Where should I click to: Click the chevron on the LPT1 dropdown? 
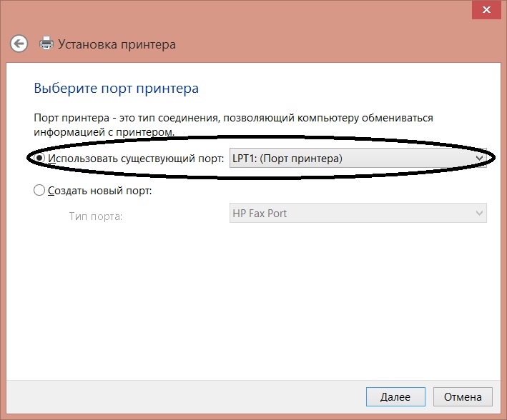click(x=480, y=159)
